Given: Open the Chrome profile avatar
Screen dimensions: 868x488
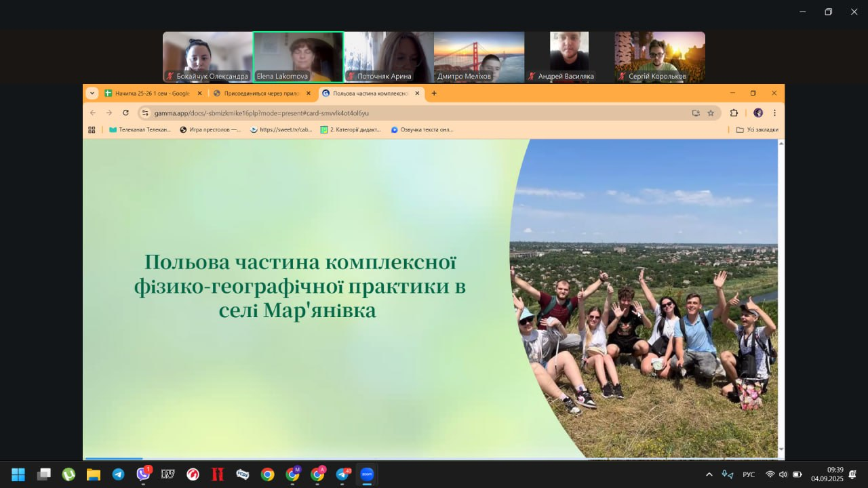Looking at the screenshot, I should point(757,113).
